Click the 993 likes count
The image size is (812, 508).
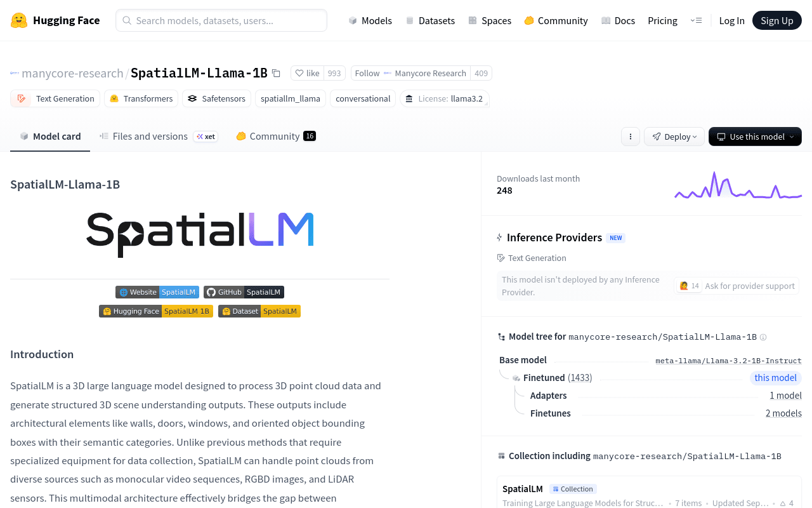[x=334, y=73]
